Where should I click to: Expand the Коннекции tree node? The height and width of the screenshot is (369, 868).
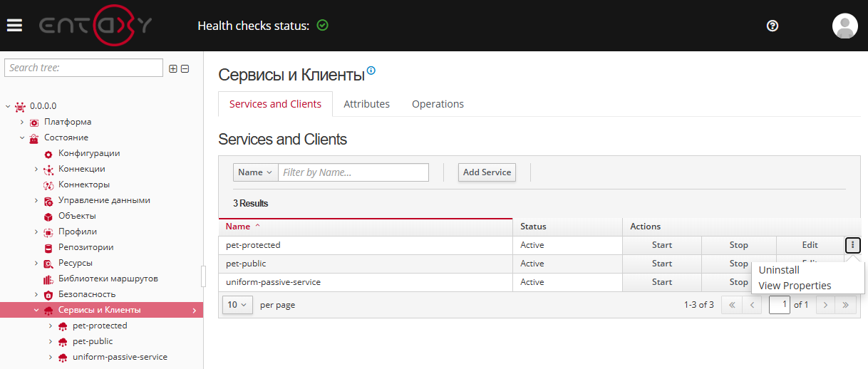[36, 169]
